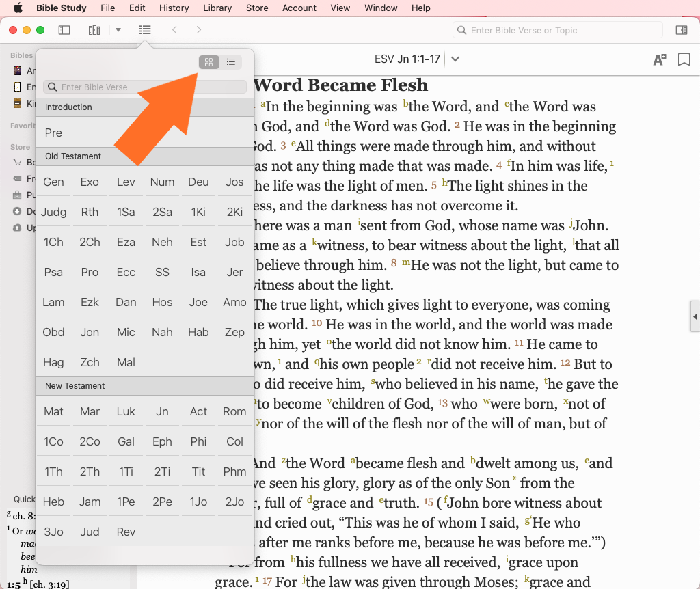700x589 pixels.
Task: Select the book Rev
Action: pyautogui.click(x=126, y=532)
